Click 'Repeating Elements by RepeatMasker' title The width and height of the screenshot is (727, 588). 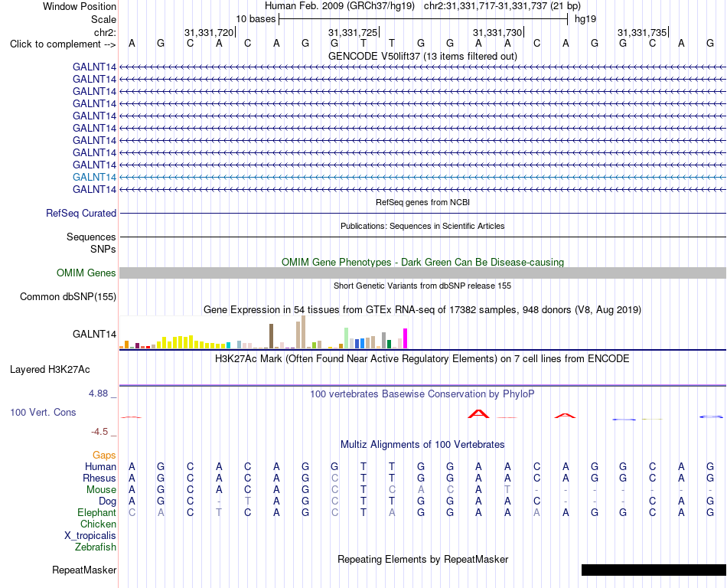423,559
